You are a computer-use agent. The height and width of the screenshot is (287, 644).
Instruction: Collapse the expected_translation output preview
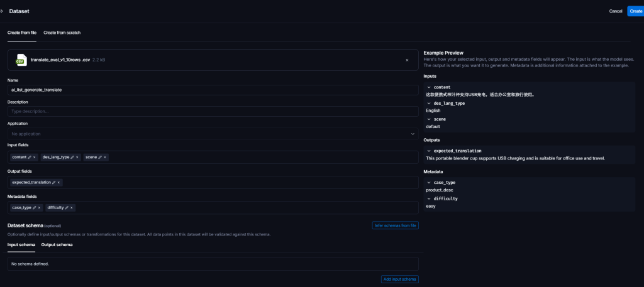pyautogui.click(x=429, y=151)
